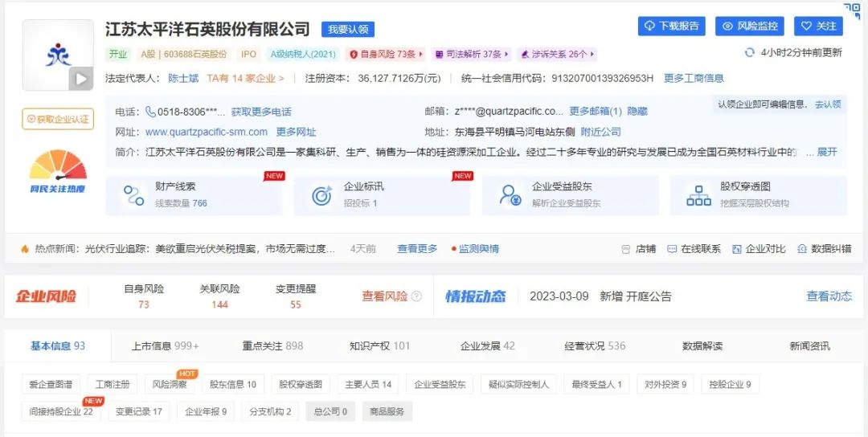This screenshot has width=868, height=437.
Task: Expand the 司法解析 37条 tag
Action: 472,54
